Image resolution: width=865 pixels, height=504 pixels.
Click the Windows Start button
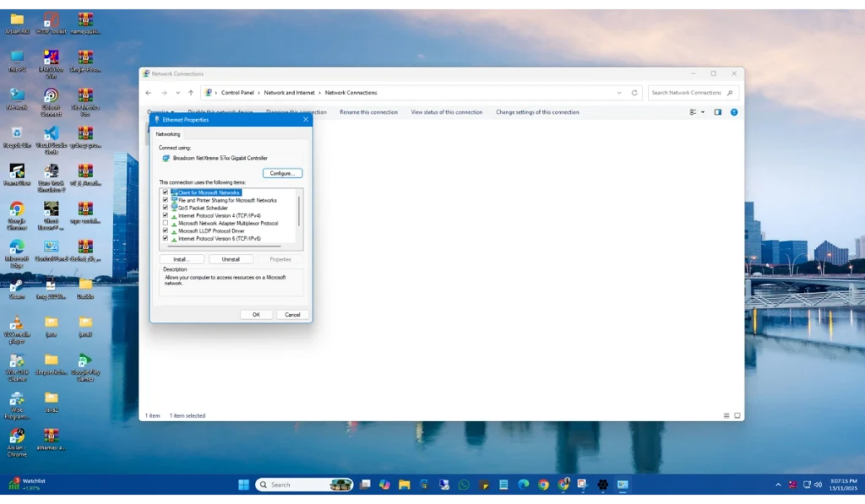243,485
